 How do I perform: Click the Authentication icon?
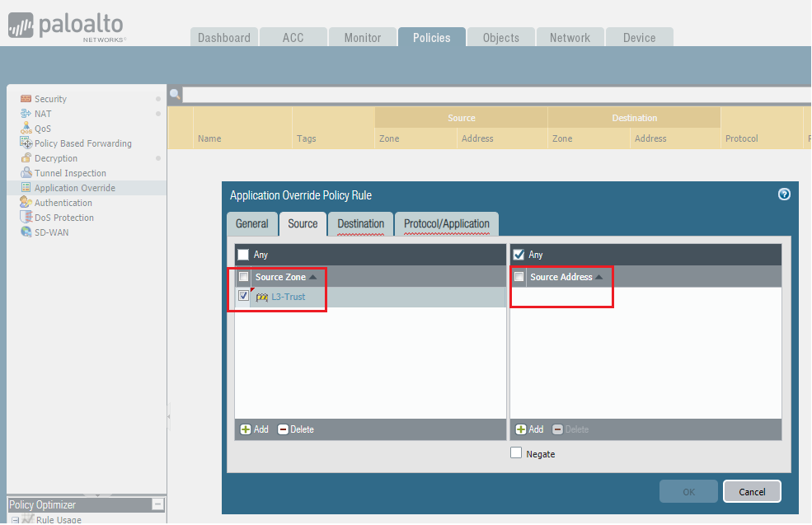(26, 202)
